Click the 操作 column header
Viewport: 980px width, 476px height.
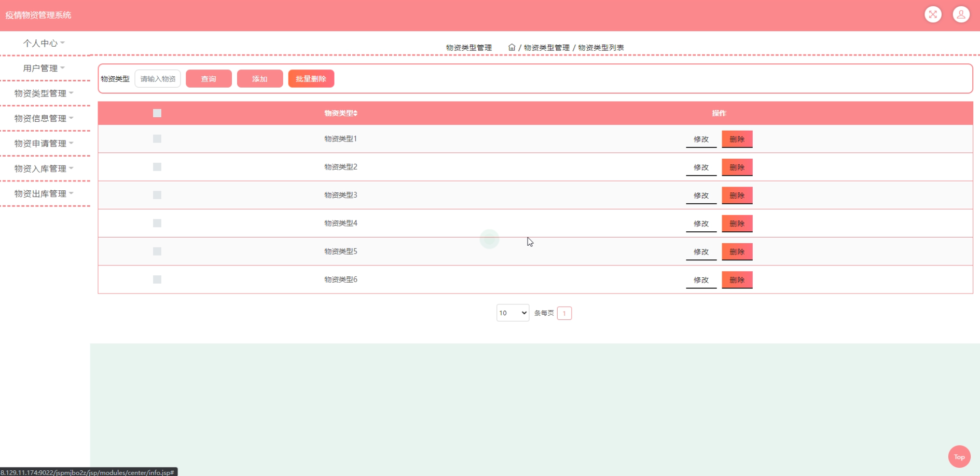[x=719, y=113]
